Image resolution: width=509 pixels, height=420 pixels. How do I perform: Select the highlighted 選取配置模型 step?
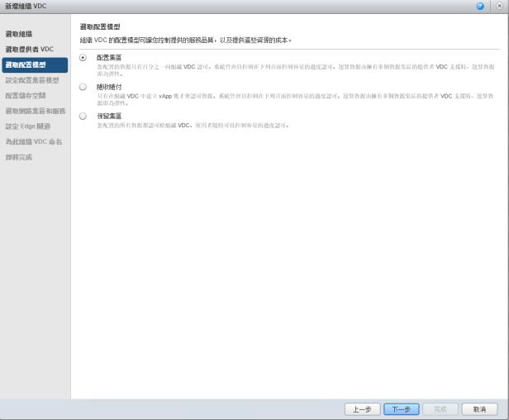pos(26,64)
